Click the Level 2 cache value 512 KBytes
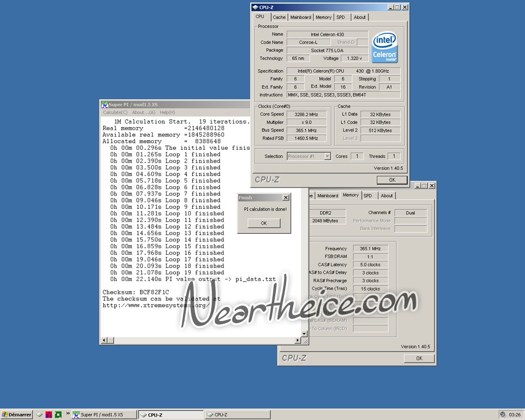The image size is (525, 420). point(380,130)
